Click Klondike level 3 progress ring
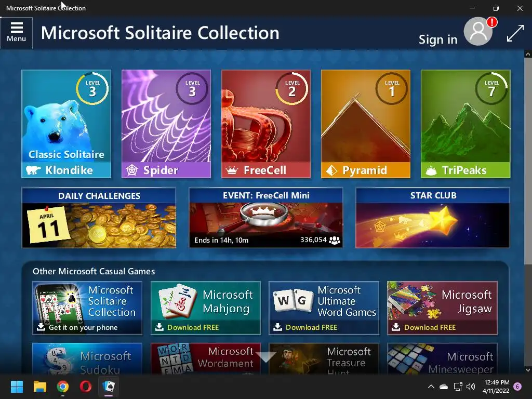 [x=92, y=88]
